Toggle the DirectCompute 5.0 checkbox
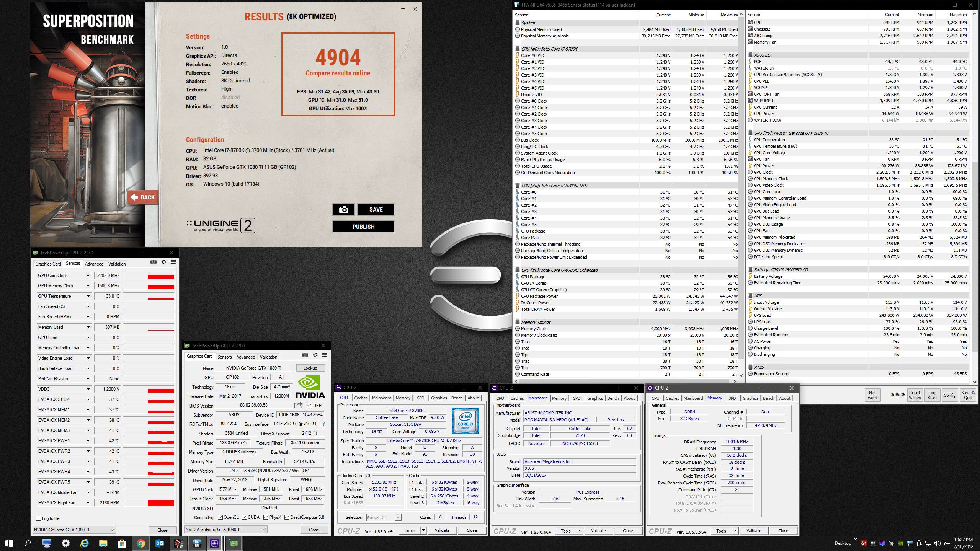The image size is (980, 551). pyautogui.click(x=287, y=517)
